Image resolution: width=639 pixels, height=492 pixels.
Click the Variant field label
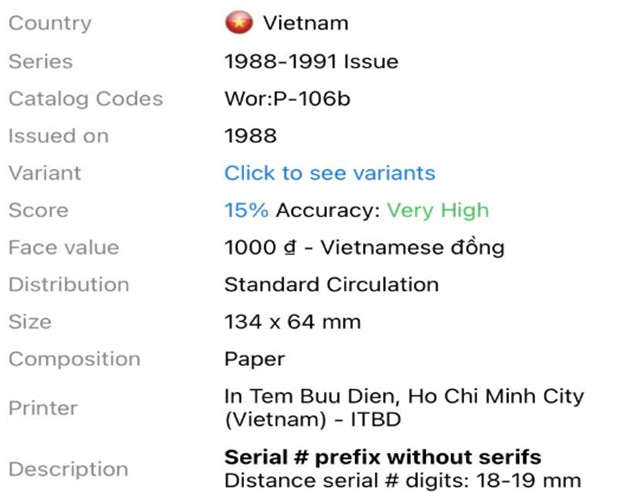[44, 173]
